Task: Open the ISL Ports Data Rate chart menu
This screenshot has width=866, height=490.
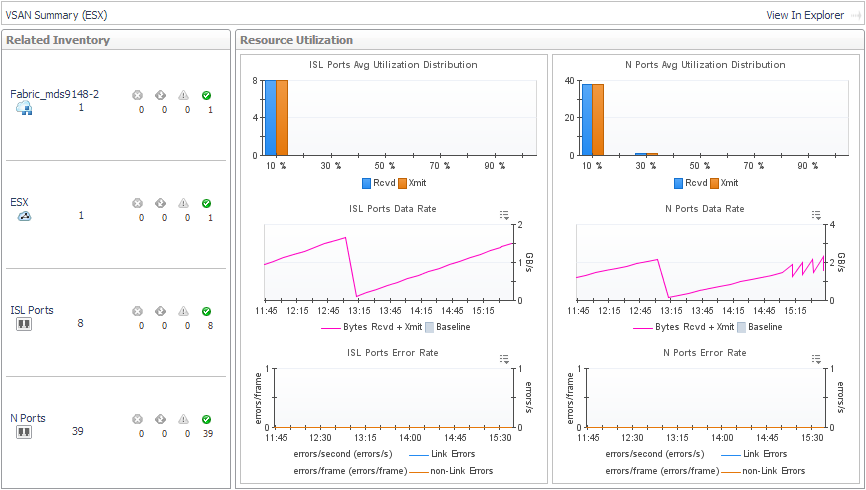Action: 505,215
